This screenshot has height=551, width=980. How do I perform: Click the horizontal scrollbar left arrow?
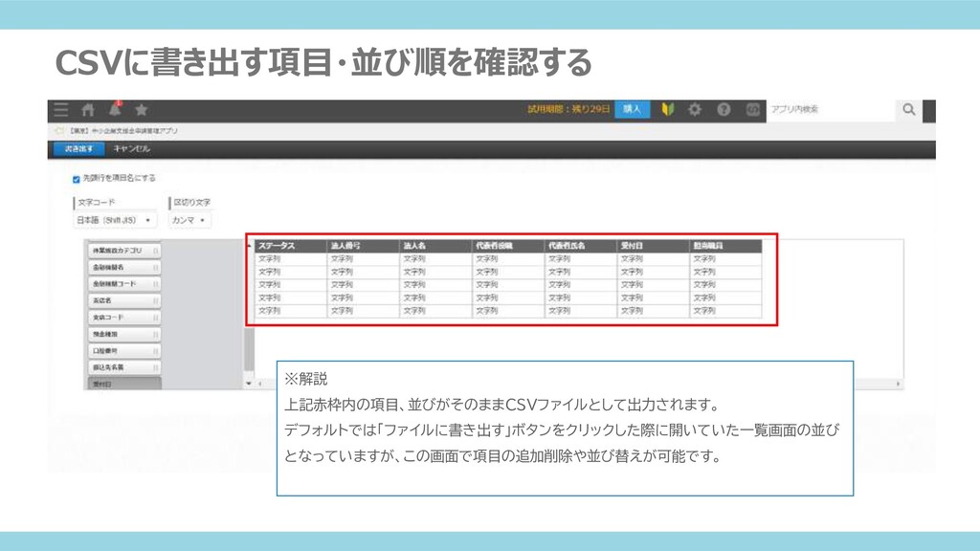pyautogui.click(x=260, y=384)
